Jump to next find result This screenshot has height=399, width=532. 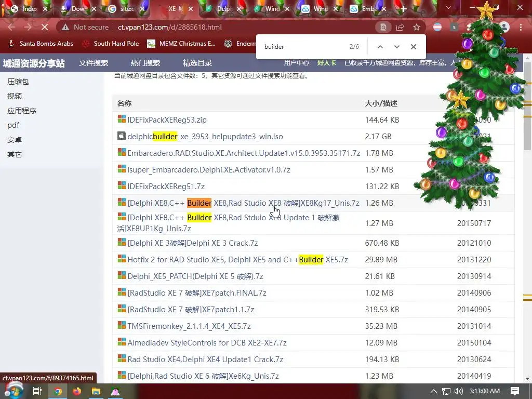click(396, 47)
